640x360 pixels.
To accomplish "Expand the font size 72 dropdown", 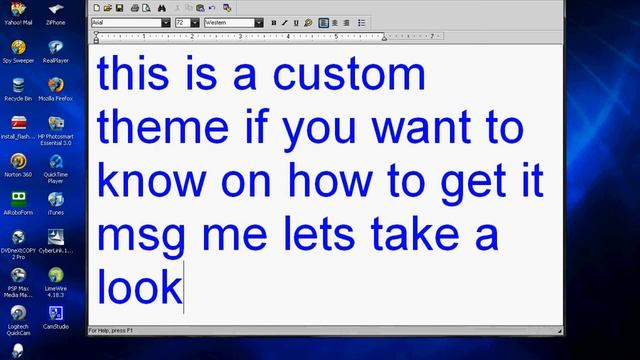I will pos(195,23).
